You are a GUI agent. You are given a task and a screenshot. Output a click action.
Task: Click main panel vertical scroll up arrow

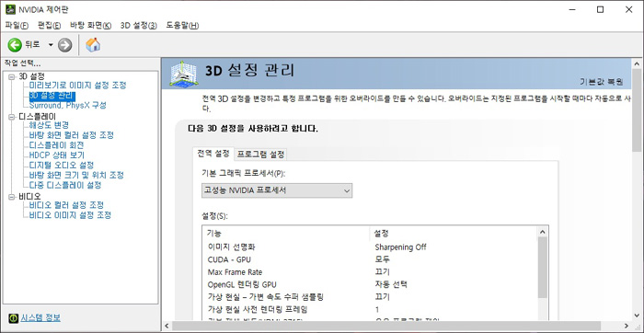point(637,64)
